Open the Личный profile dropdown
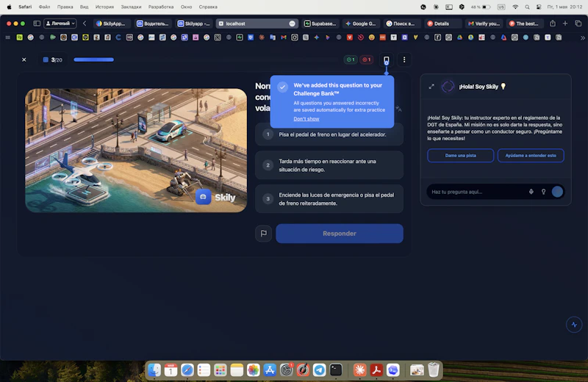Viewport: 588px width, 382px height. tap(60, 24)
